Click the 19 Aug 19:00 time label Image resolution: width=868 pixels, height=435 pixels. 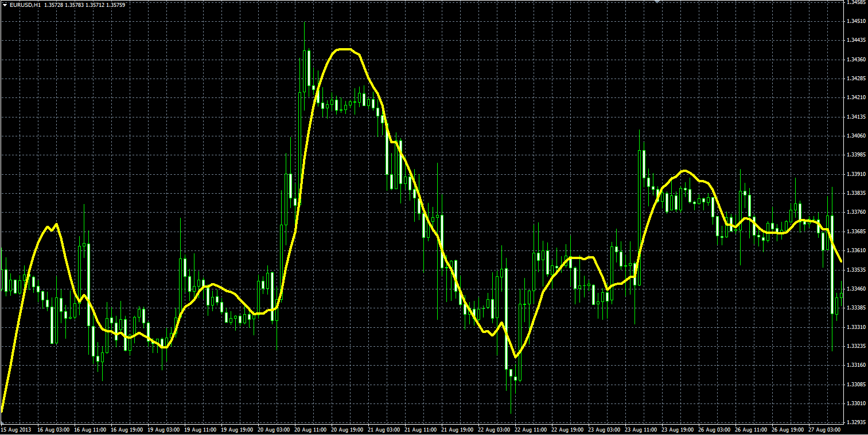[238, 429]
